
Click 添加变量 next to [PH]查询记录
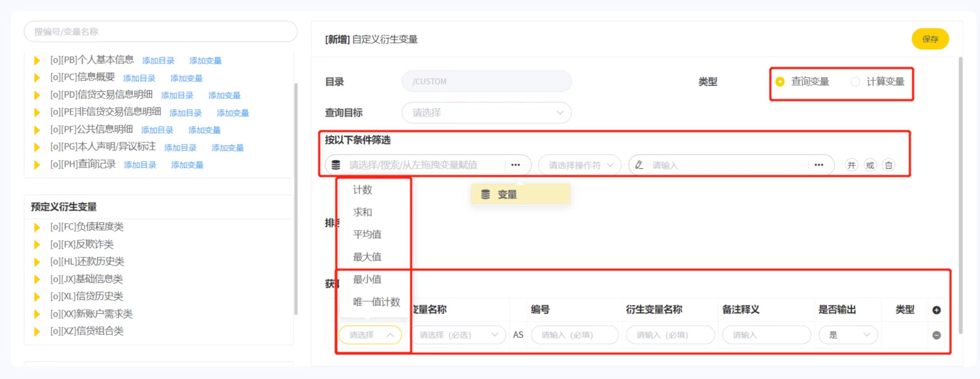click(187, 165)
